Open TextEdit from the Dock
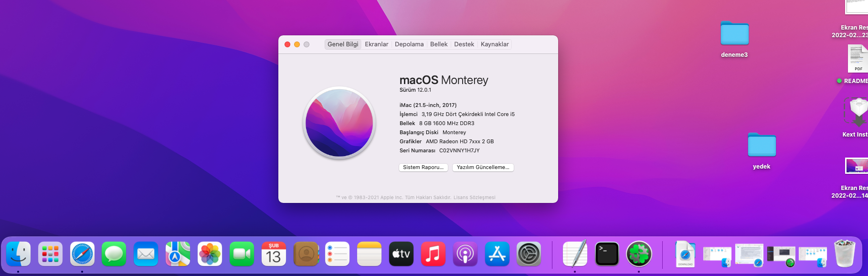Viewport: 868px width, 276px height. point(575,254)
